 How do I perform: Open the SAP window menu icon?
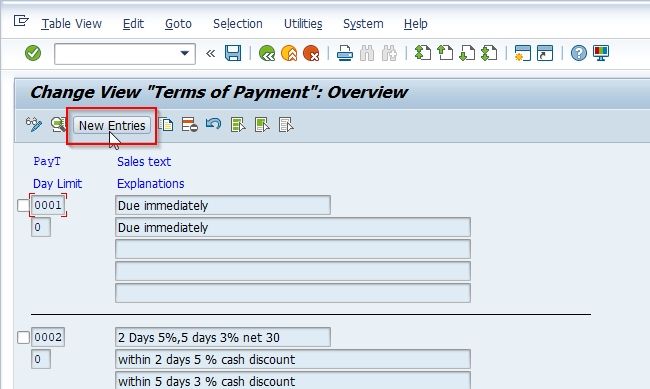pyautogui.click(x=21, y=20)
